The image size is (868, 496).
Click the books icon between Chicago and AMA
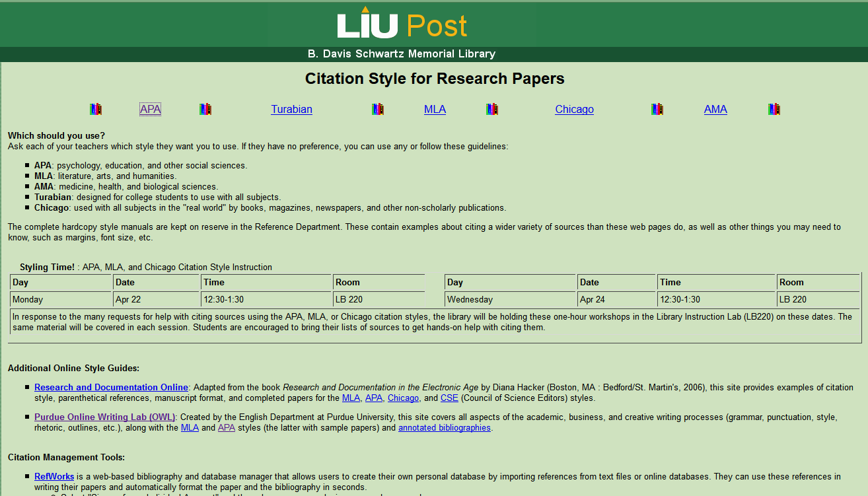tap(657, 109)
